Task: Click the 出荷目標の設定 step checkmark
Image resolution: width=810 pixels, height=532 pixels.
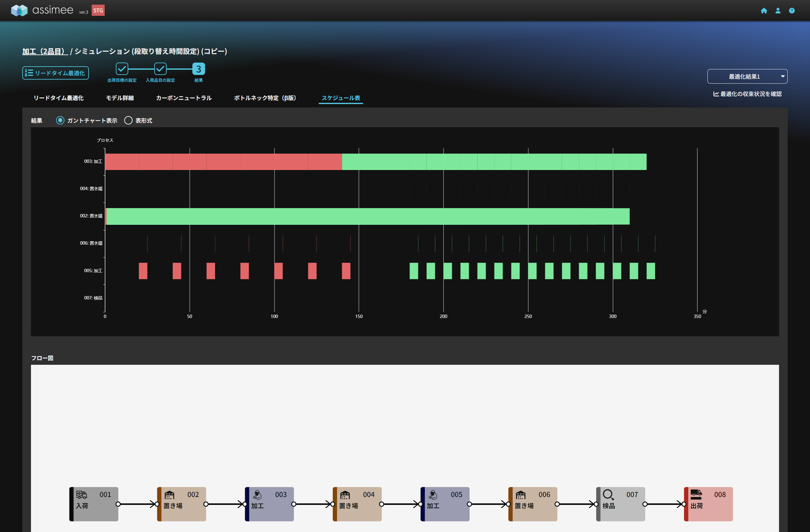Action: [x=122, y=69]
